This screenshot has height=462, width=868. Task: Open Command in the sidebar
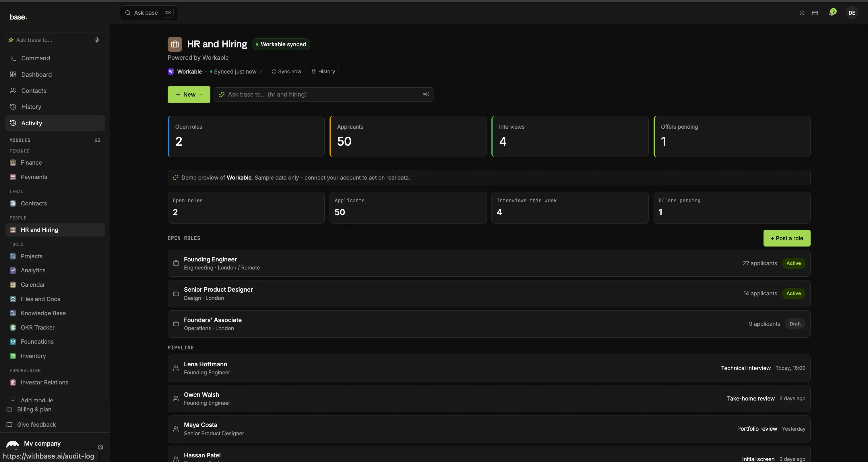[55, 58]
